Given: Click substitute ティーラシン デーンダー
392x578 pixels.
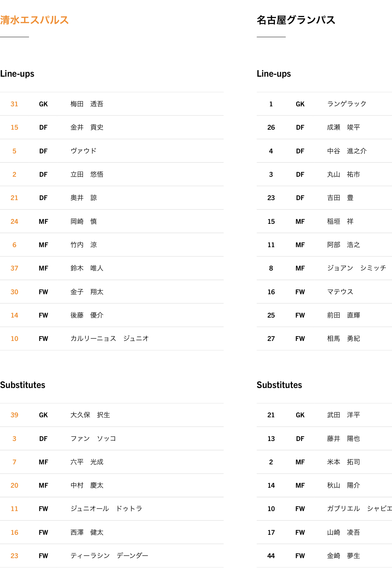Looking at the screenshot, I should coord(109,556).
